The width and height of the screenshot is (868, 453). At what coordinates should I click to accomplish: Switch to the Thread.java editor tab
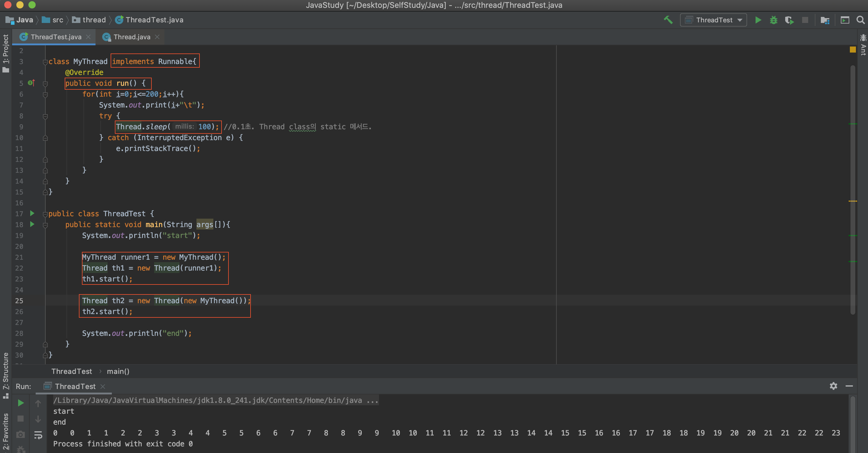coord(131,37)
